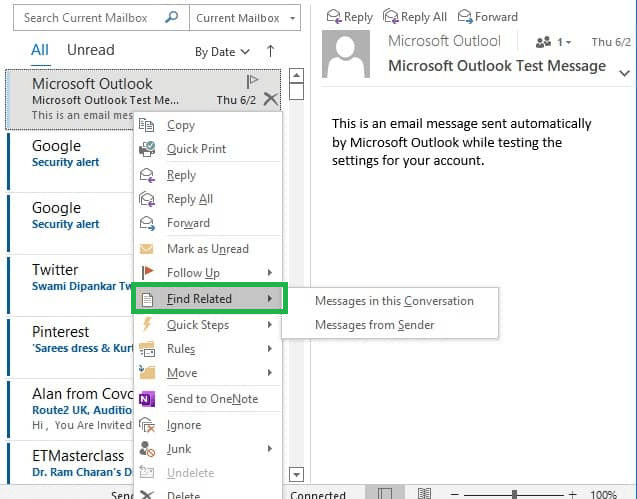
Task: Click Reply icon in context menu
Action: (147, 175)
